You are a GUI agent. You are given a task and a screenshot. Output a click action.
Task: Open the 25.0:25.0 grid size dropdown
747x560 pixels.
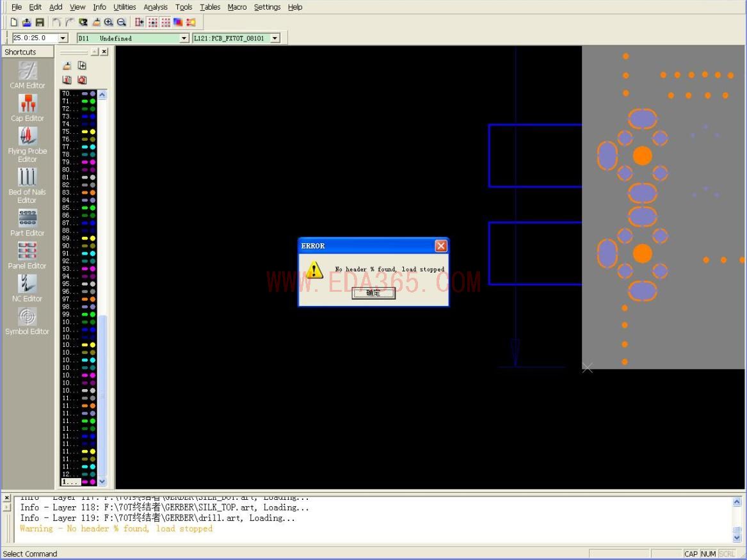63,38
